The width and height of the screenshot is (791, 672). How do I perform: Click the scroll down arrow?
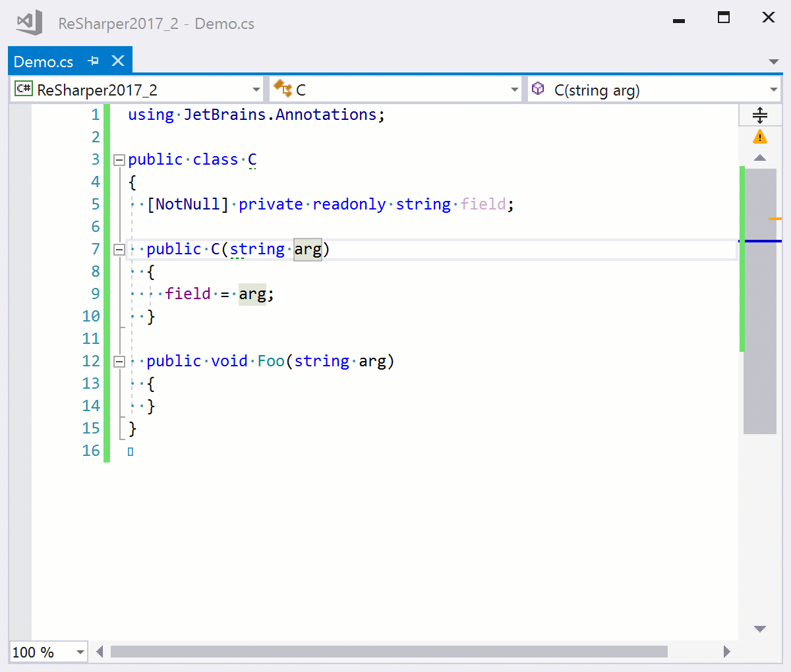click(760, 629)
